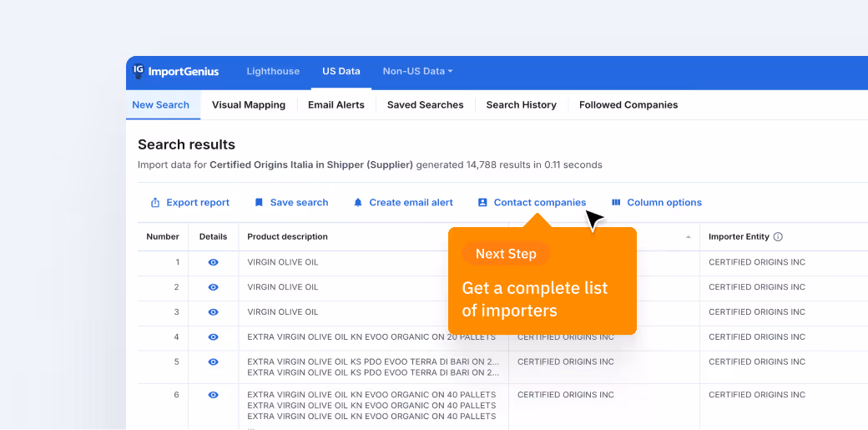The width and height of the screenshot is (868, 430).
Task: Click row 6 importer entity CERTIFIED ORIGINS INC
Action: [757, 396]
